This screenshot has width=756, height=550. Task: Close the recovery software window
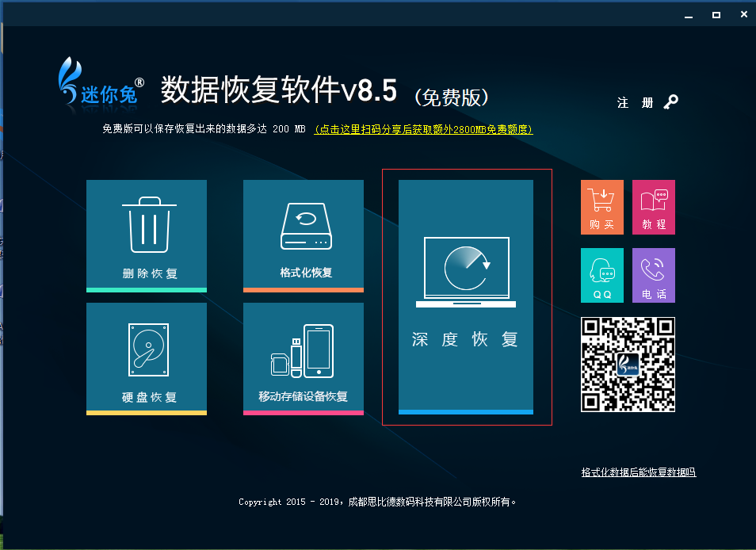(x=743, y=15)
